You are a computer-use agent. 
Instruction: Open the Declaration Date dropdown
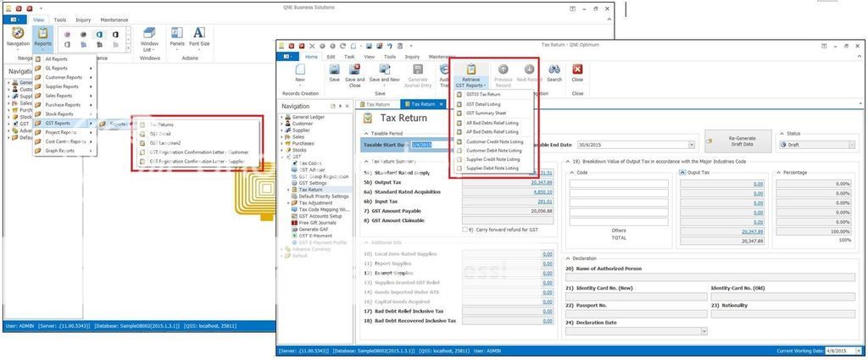(703, 332)
